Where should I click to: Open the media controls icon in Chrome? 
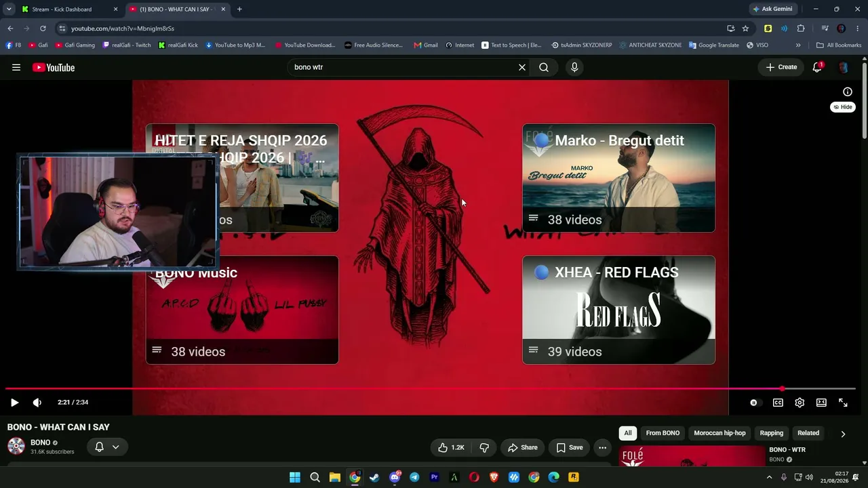[x=825, y=28]
